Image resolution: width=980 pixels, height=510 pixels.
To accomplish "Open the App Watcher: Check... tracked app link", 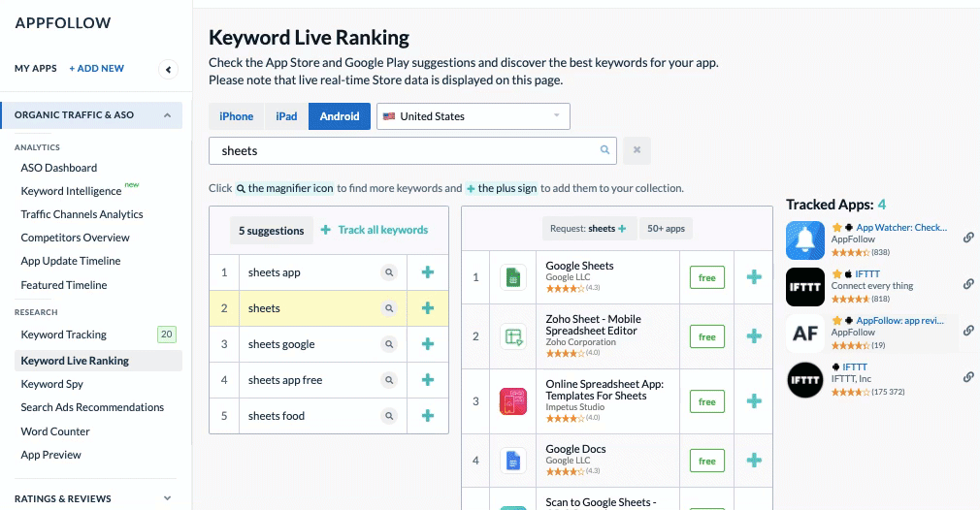I will 901,227.
